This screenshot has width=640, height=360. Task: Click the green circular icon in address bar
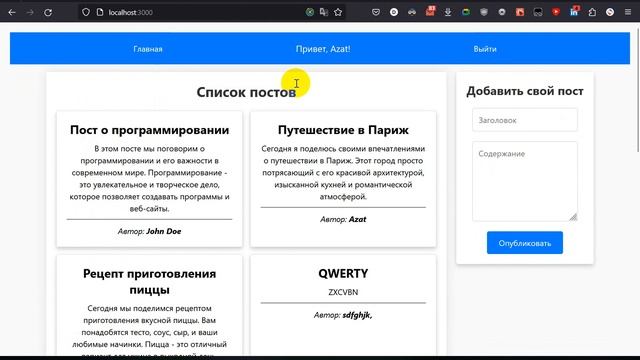click(310, 12)
